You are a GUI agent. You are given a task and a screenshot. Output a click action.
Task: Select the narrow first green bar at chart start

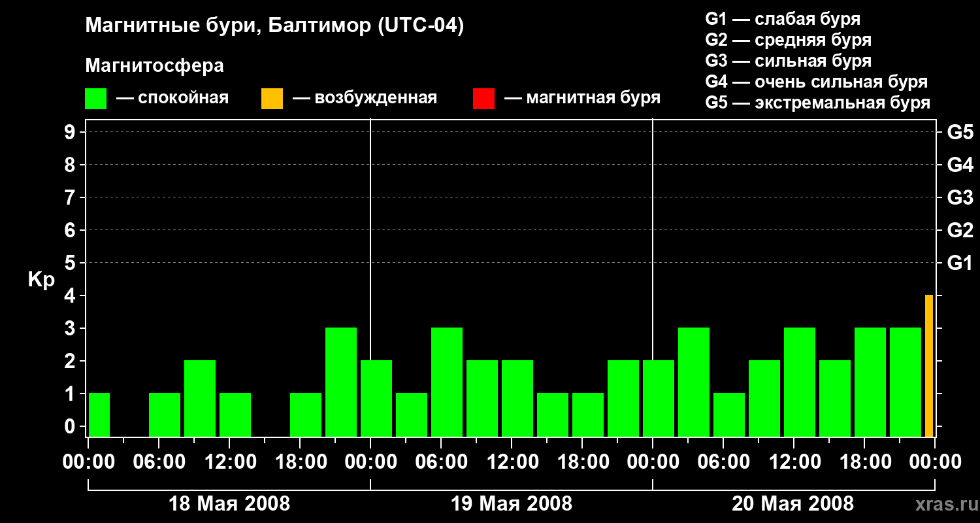[99, 414]
